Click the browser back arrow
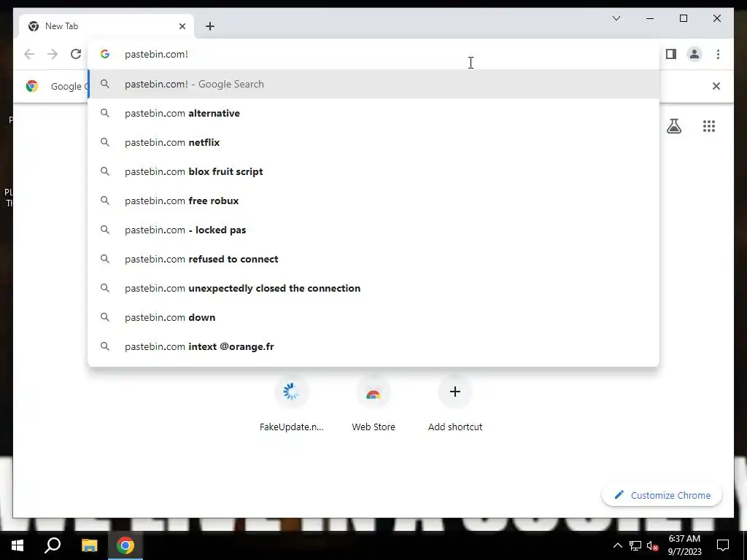 click(x=29, y=54)
